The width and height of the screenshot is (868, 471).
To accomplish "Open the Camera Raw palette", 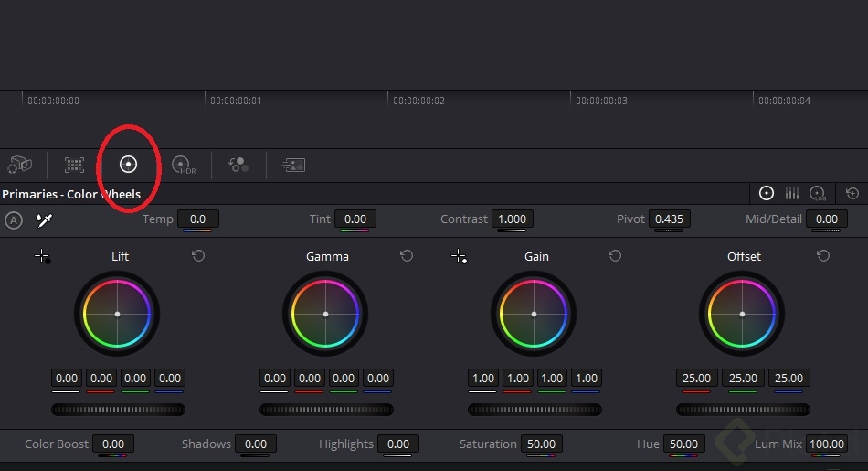I will [x=19, y=166].
